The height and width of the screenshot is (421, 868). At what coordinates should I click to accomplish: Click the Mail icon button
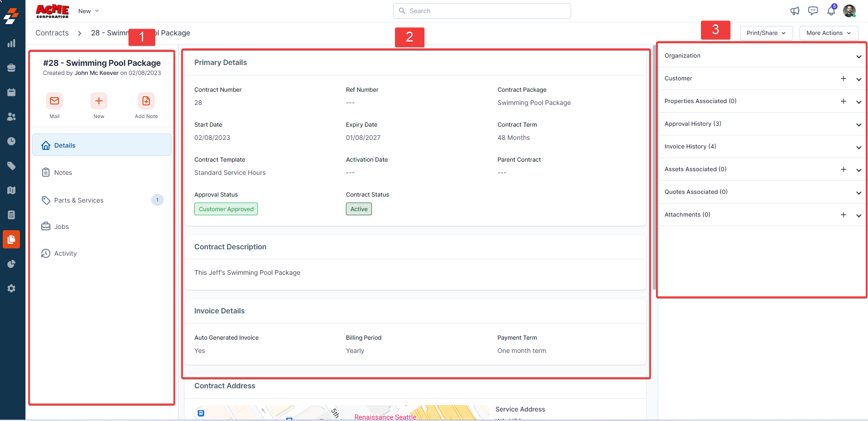[54, 101]
